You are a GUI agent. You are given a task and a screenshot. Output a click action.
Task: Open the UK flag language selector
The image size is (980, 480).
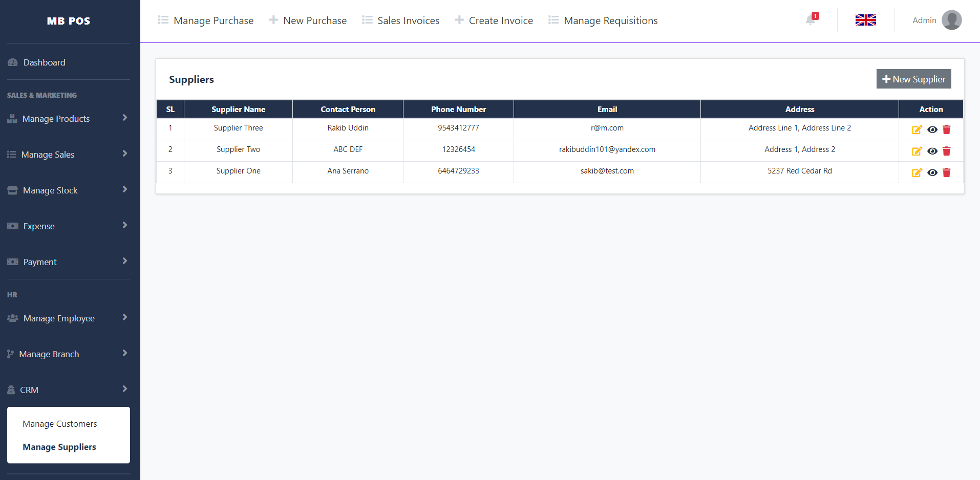(x=865, y=20)
